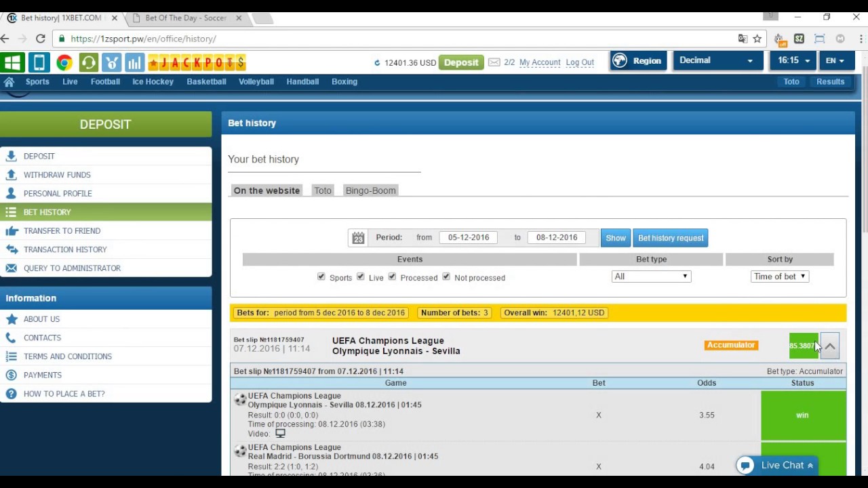The height and width of the screenshot is (488, 868).
Task: Bookmark page with the star icon
Action: tap(757, 39)
